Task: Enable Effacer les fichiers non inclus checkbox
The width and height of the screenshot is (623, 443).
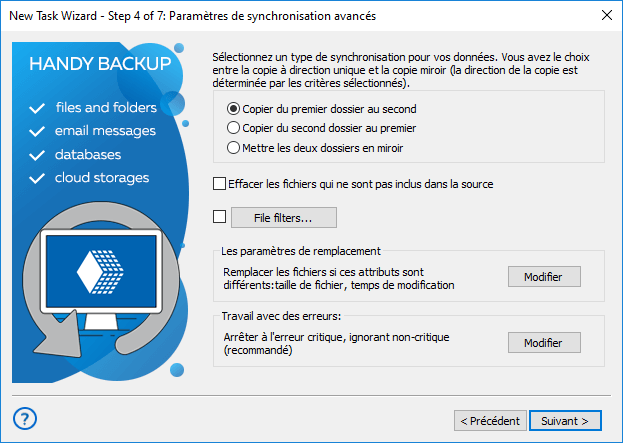Action: click(x=220, y=184)
